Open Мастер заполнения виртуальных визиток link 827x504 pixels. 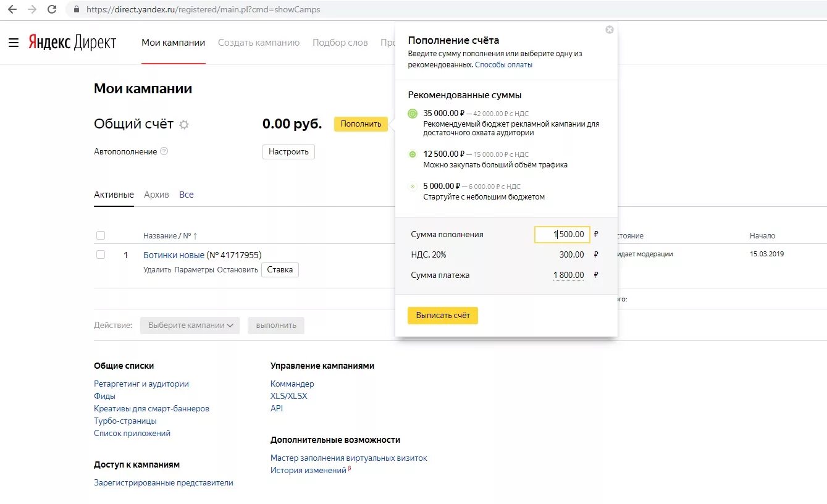tap(349, 458)
